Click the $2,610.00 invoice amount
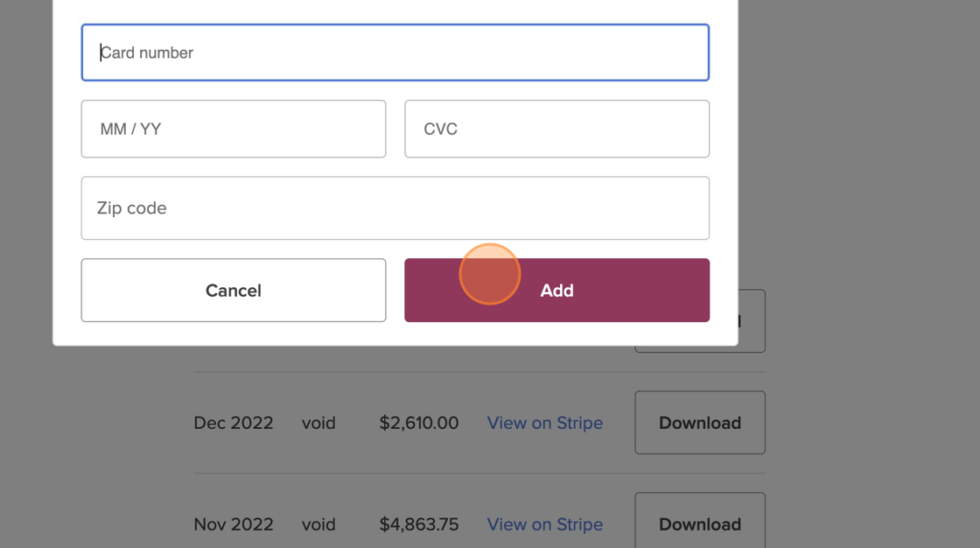Screen dimensions: 980x548 pyautogui.click(x=418, y=423)
